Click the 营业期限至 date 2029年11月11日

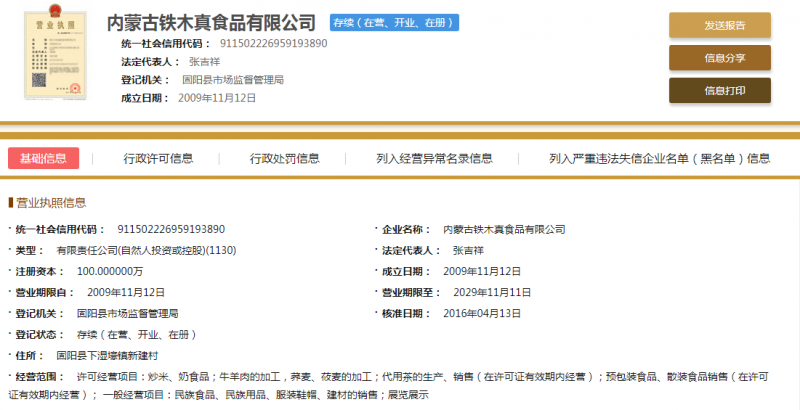tap(492, 292)
